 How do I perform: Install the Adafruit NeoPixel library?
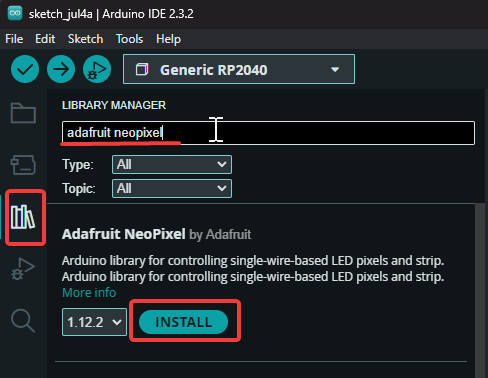(x=183, y=322)
